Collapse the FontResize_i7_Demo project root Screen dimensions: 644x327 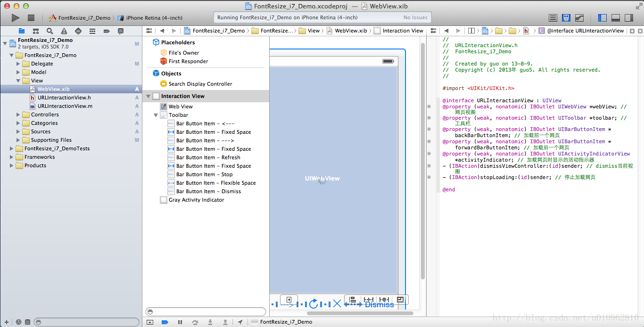coord(5,43)
